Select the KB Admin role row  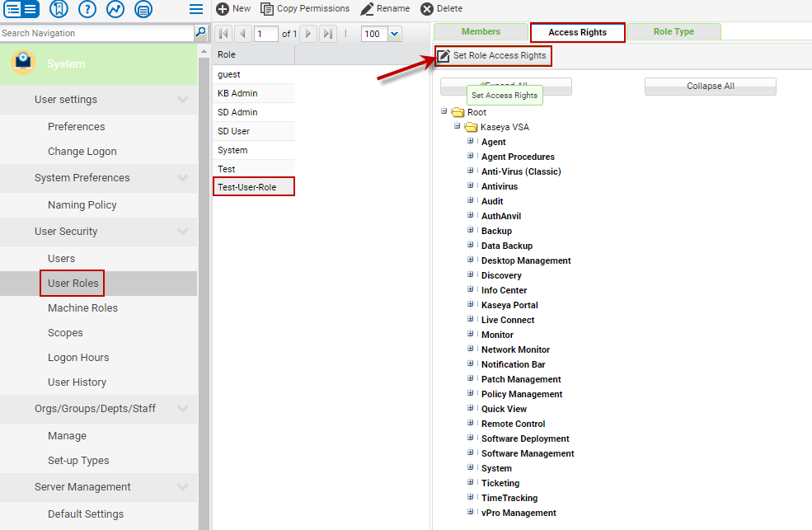coord(254,94)
